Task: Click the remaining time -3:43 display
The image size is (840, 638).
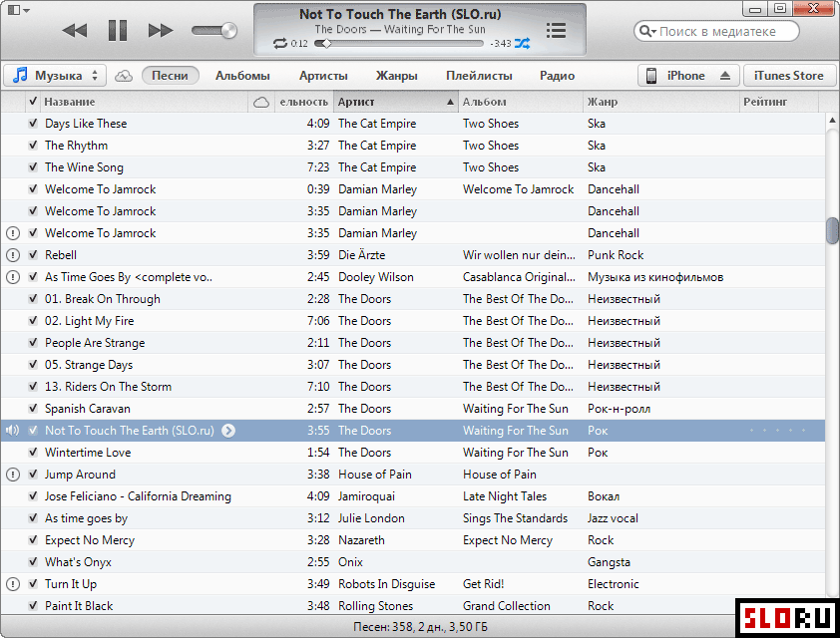Action: pyautogui.click(x=501, y=44)
